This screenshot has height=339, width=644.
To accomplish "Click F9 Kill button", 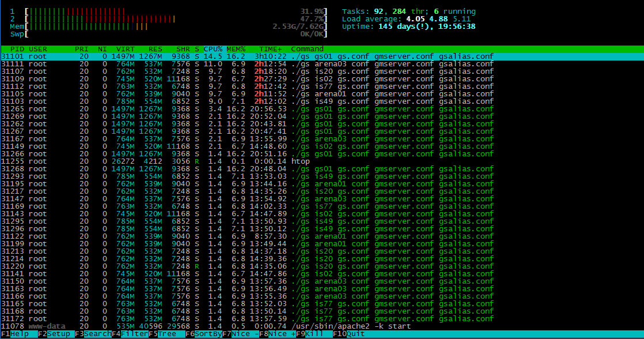I will click(x=315, y=334).
